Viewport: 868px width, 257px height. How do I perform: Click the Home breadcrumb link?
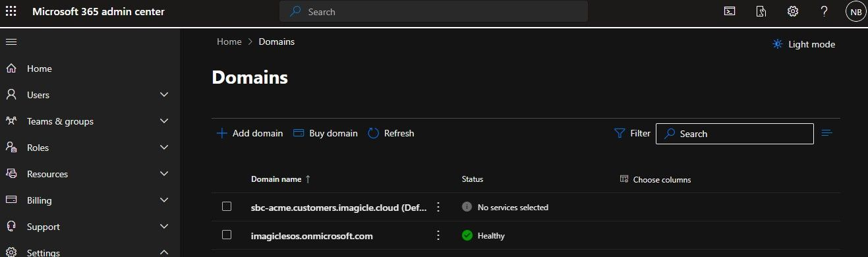coord(229,42)
